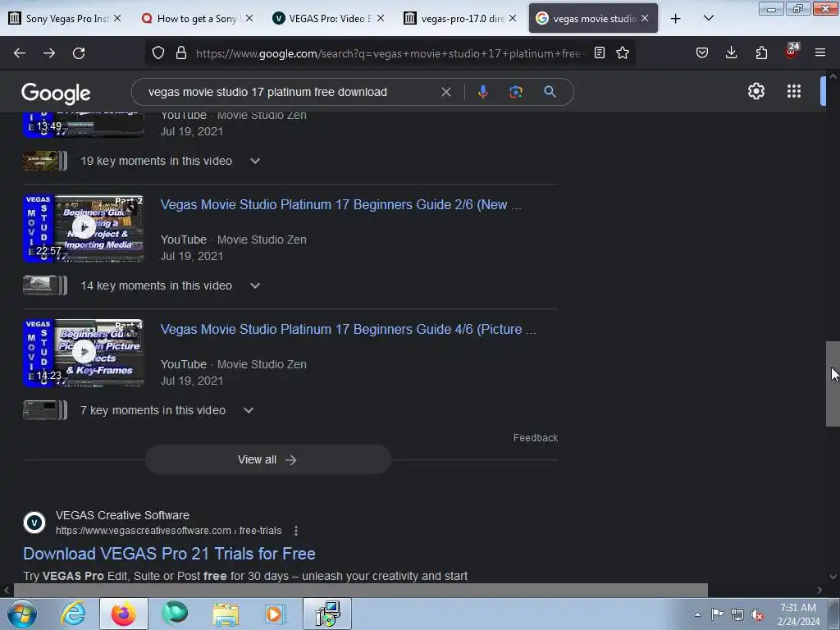
Task: Go forward with the forward arrow
Action: click(49, 53)
